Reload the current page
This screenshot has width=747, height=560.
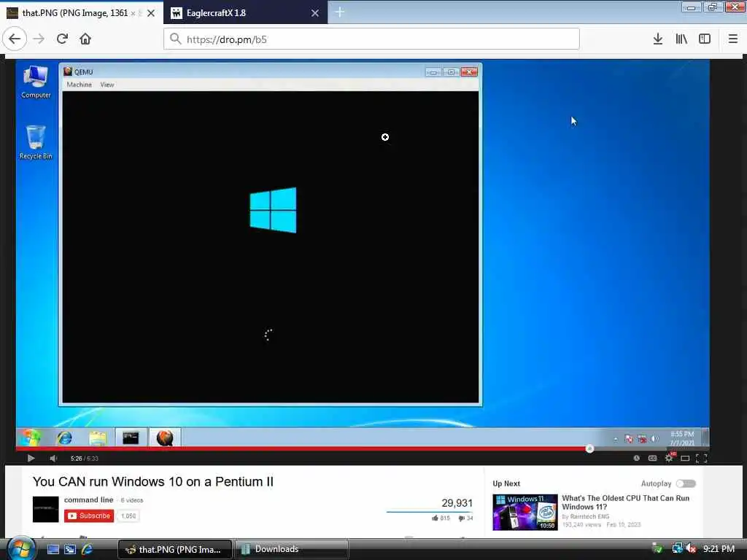pyautogui.click(x=62, y=39)
